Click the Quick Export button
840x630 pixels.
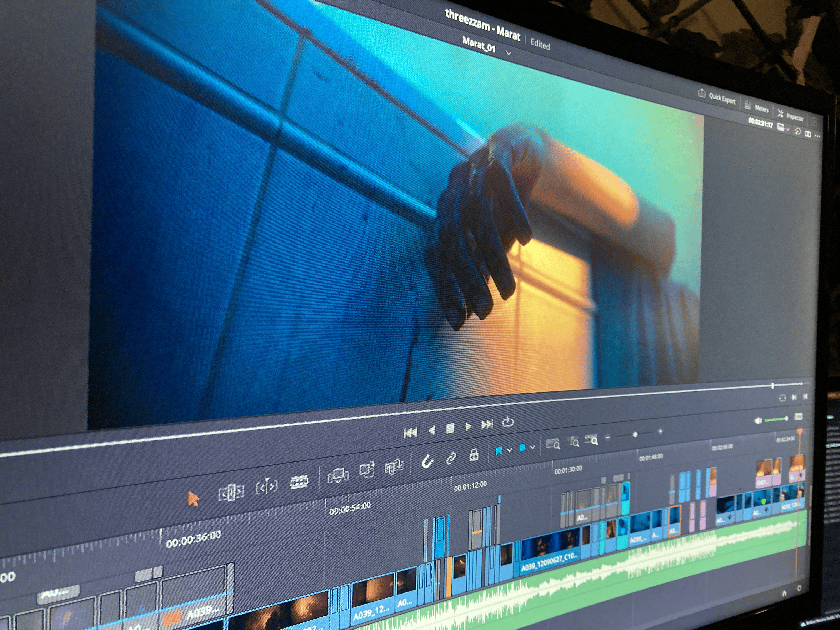[x=717, y=97]
